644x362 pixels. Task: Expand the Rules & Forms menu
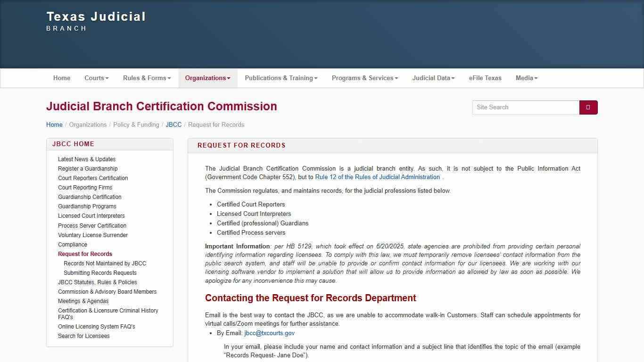[x=147, y=78]
